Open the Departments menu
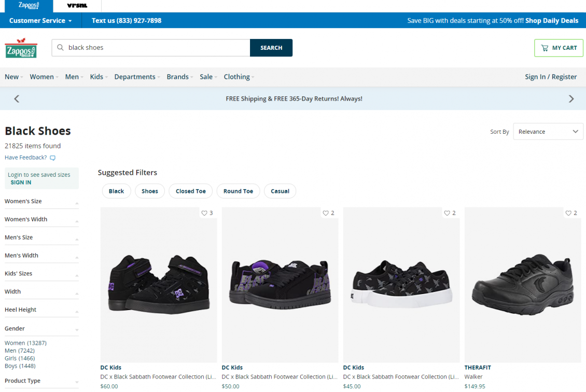This screenshot has height=392, width=586. coord(135,76)
